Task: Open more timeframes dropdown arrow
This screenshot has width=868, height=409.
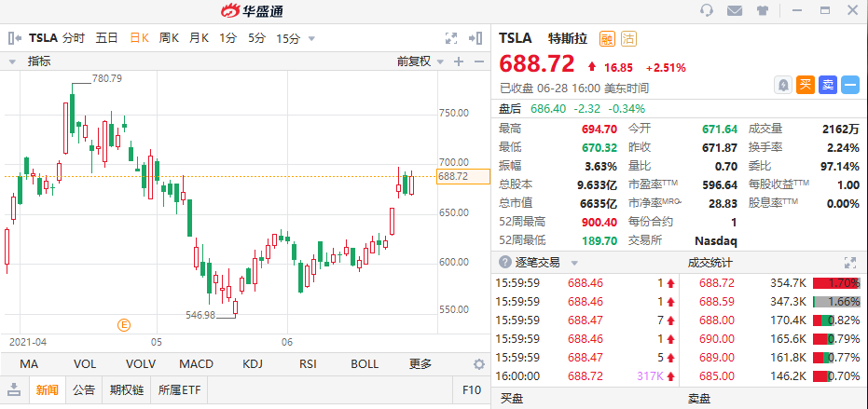Action: (x=311, y=39)
